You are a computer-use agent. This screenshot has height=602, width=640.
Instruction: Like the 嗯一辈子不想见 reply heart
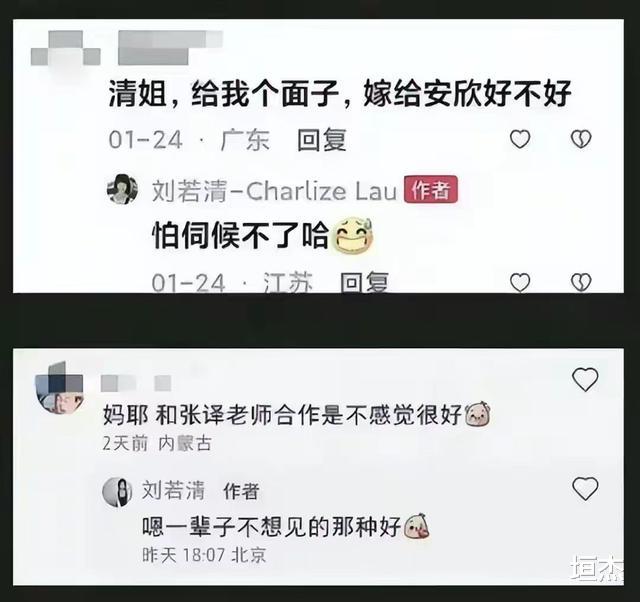(x=585, y=488)
